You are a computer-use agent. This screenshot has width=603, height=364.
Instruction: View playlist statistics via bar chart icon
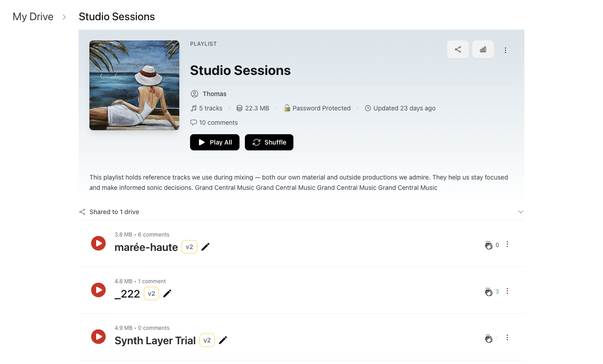pyautogui.click(x=483, y=49)
